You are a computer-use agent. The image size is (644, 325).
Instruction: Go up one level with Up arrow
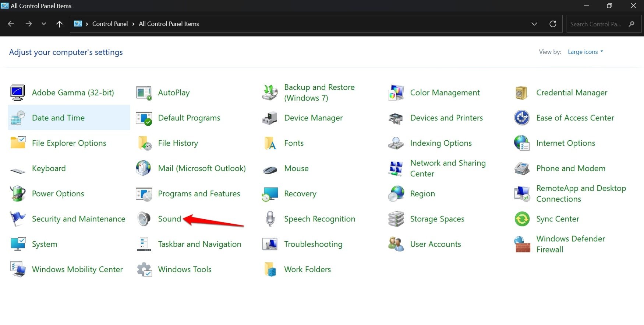59,24
